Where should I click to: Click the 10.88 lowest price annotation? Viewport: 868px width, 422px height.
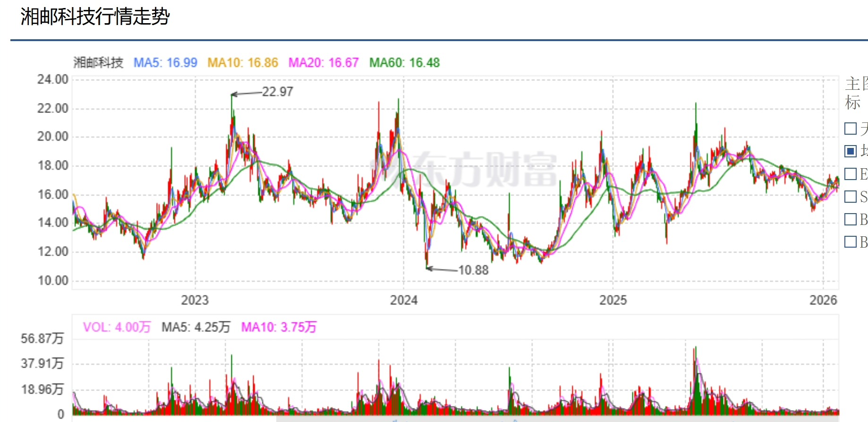pyautogui.click(x=473, y=270)
